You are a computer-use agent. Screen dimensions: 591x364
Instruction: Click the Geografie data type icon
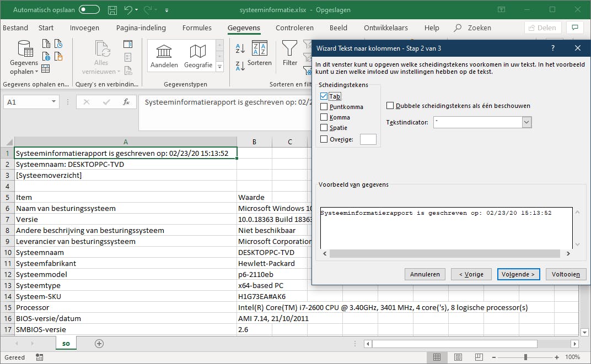pyautogui.click(x=198, y=52)
